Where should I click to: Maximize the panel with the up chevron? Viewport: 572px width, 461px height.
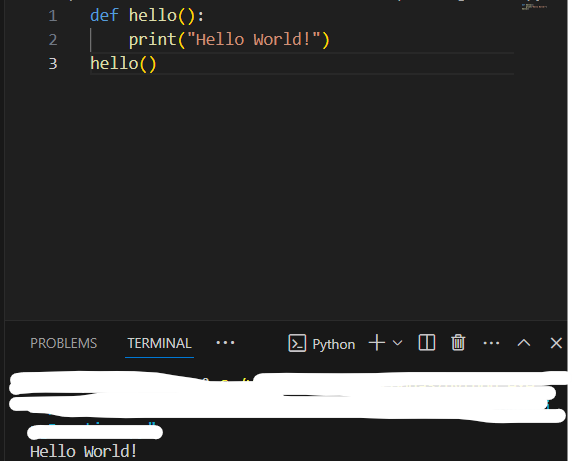tap(524, 343)
